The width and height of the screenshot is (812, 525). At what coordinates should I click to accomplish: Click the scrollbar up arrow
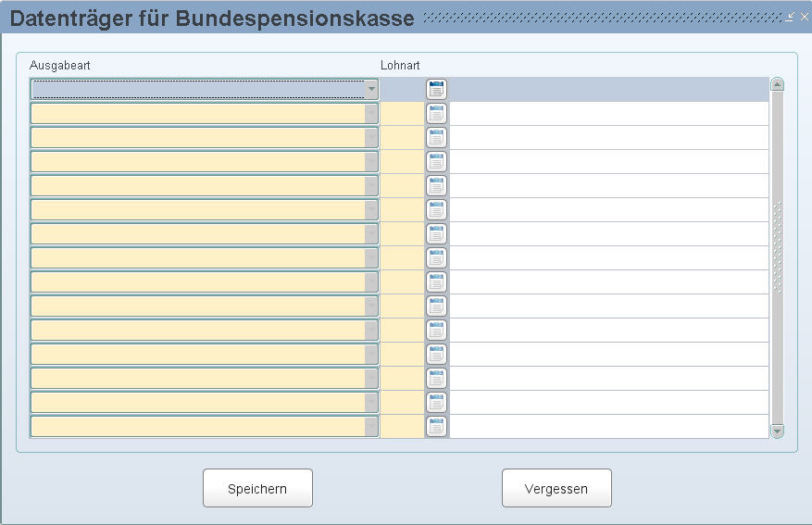[778, 84]
